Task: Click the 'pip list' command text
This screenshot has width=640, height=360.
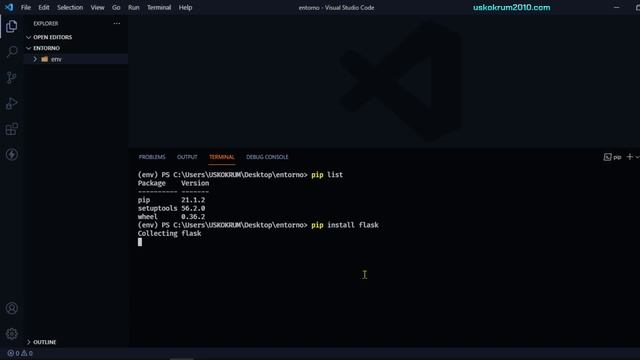Action: tap(327, 175)
